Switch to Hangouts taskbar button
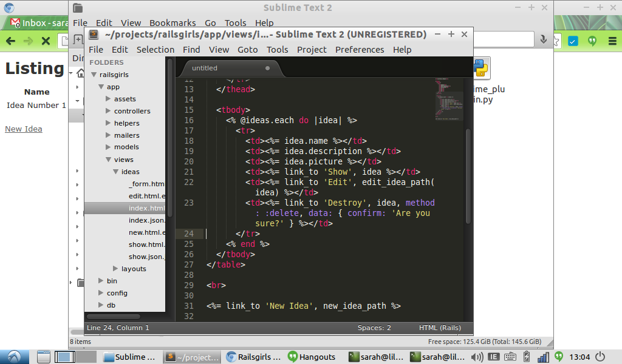This screenshot has height=364, width=622. pos(312,357)
